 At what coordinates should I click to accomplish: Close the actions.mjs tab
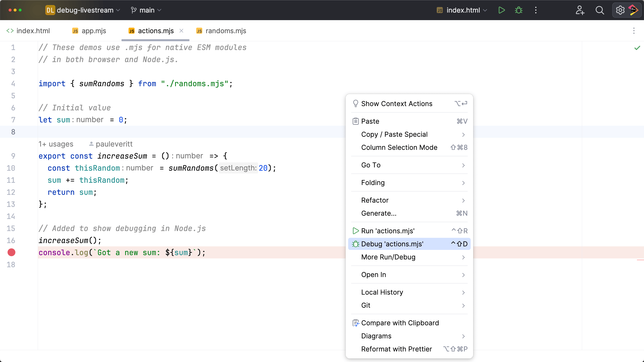[x=181, y=31]
